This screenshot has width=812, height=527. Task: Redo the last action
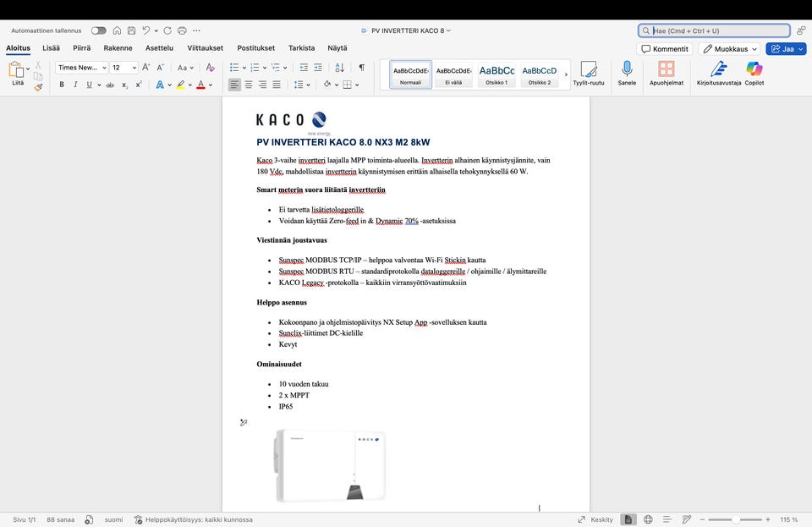click(167, 30)
